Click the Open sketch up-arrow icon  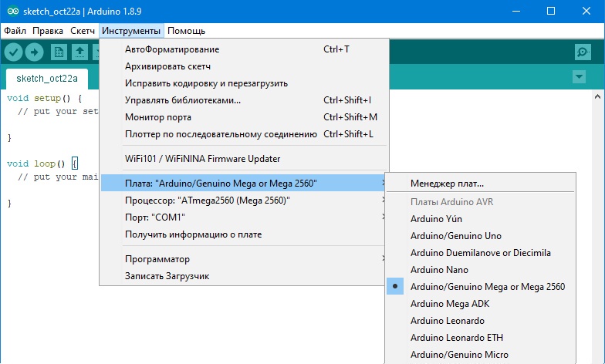click(x=79, y=52)
